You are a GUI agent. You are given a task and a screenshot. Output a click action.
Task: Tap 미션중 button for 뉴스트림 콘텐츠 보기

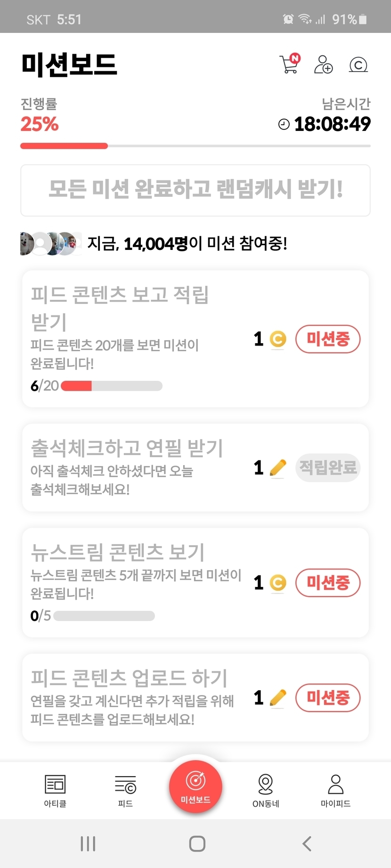(x=328, y=583)
